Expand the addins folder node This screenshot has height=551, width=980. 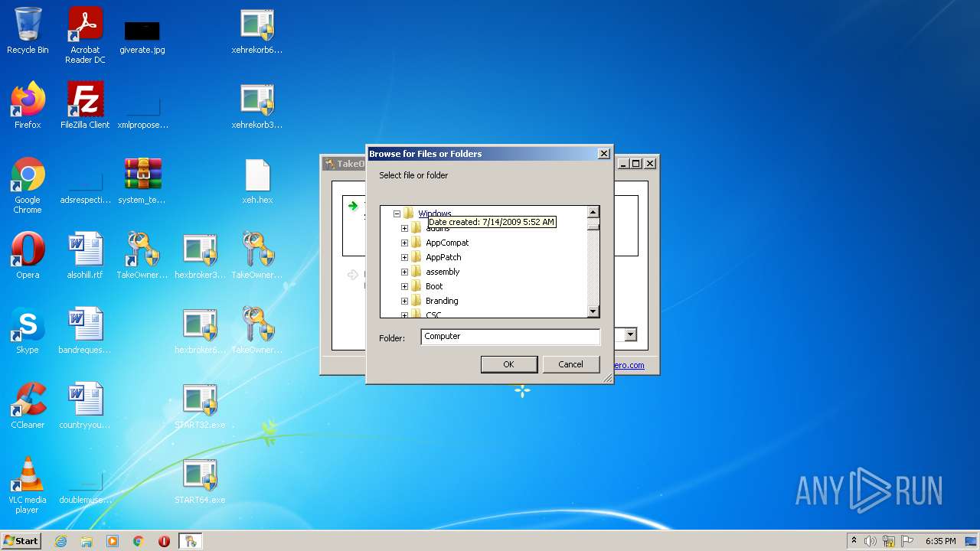click(x=404, y=228)
